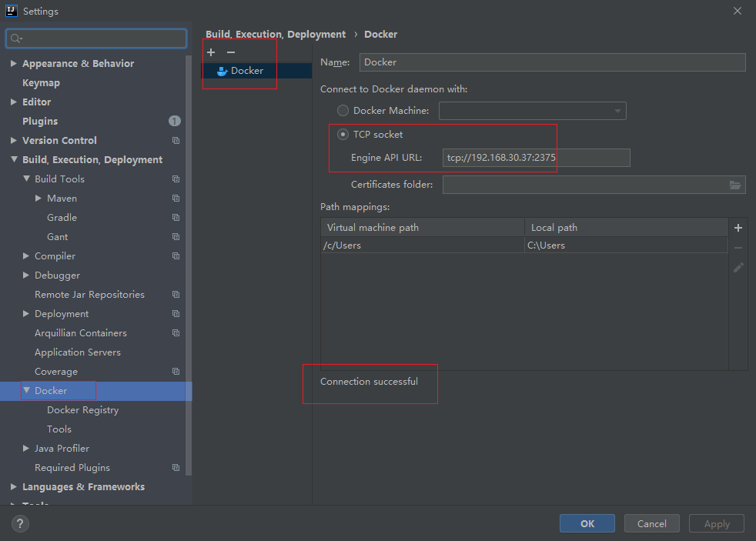Viewport: 756px width, 541px height.
Task: Click the Certificates folder browse icon
Action: [x=735, y=185]
